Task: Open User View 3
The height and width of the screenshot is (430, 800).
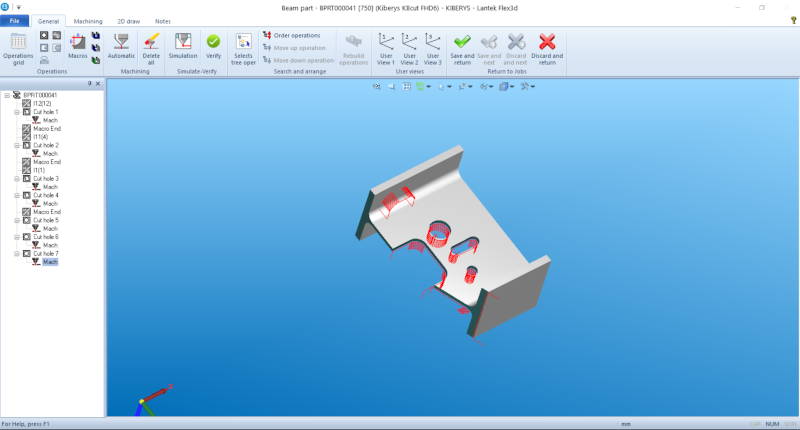Action: (x=433, y=49)
